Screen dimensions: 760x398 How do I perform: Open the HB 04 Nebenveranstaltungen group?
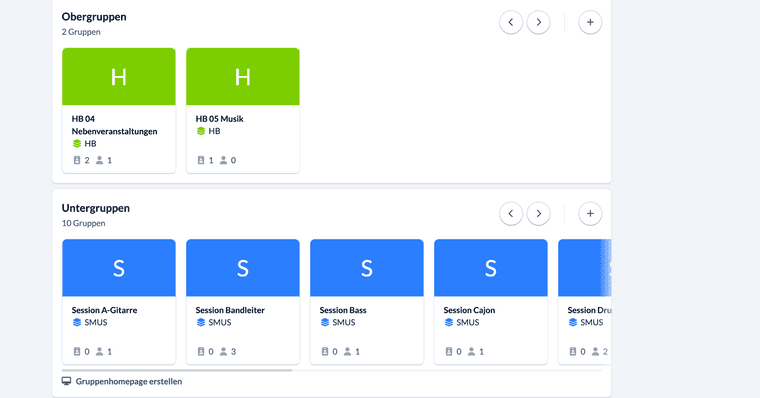[119, 111]
